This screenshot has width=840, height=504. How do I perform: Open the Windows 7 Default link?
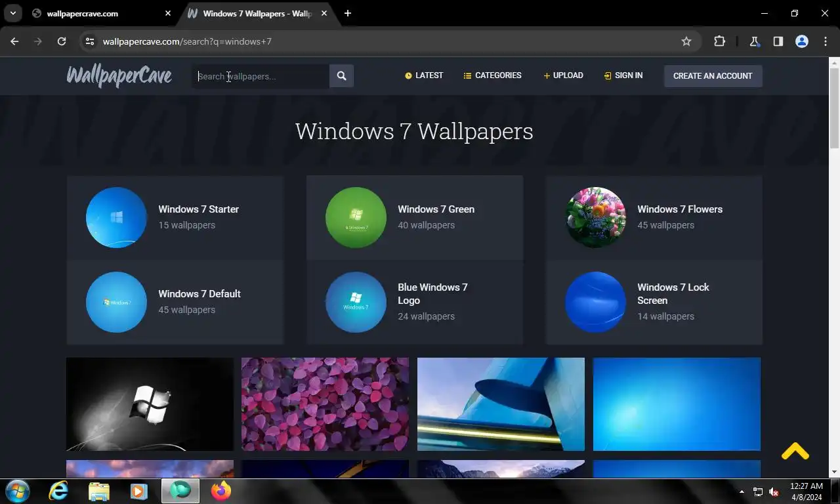(x=199, y=294)
